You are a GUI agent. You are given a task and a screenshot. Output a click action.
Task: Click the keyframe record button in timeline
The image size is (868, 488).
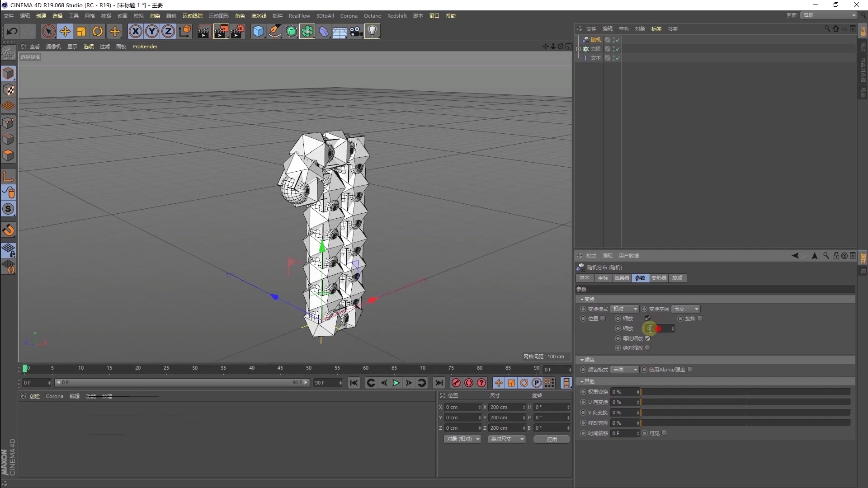tap(456, 383)
